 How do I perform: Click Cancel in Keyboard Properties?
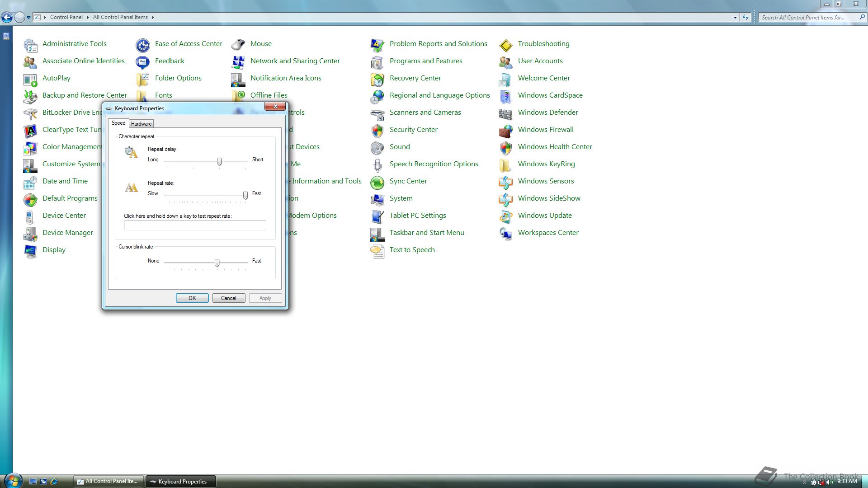click(x=229, y=298)
